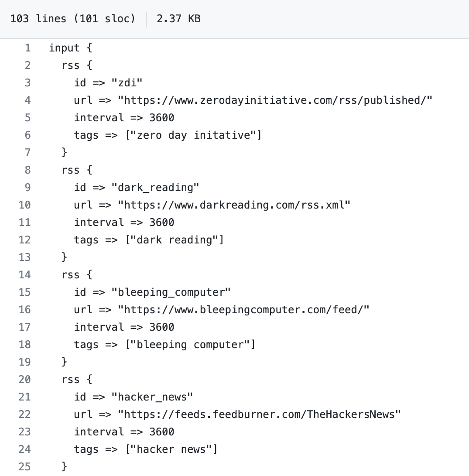This screenshot has width=469, height=476.
Task: Click the "input {" code line
Action: click(x=70, y=48)
